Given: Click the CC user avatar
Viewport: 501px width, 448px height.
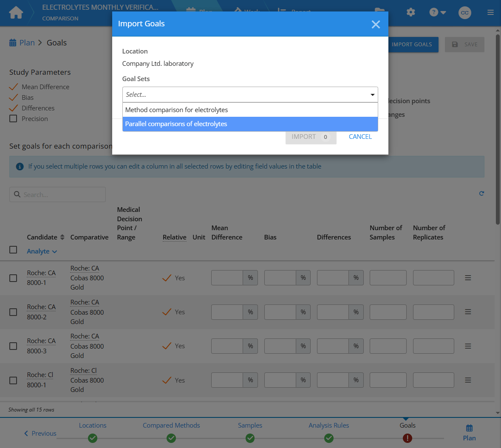Looking at the screenshot, I should [465, 13].
